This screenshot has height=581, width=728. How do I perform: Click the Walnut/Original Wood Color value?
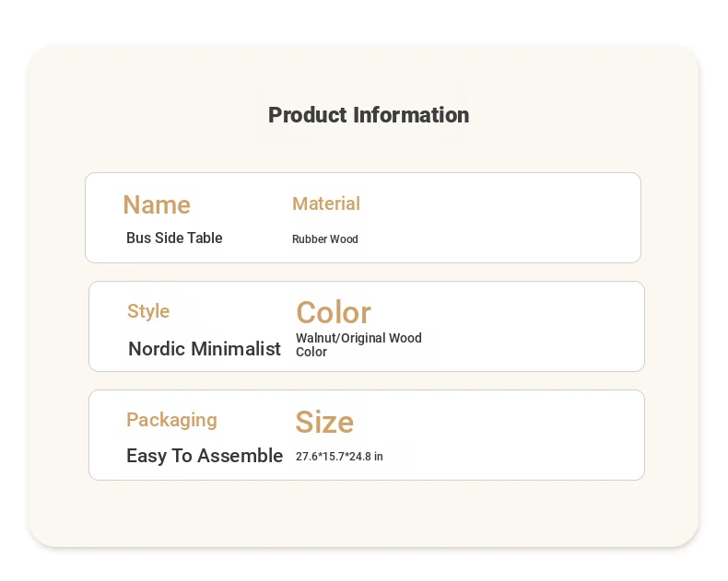pyautogui.click(x=358, y=344)
